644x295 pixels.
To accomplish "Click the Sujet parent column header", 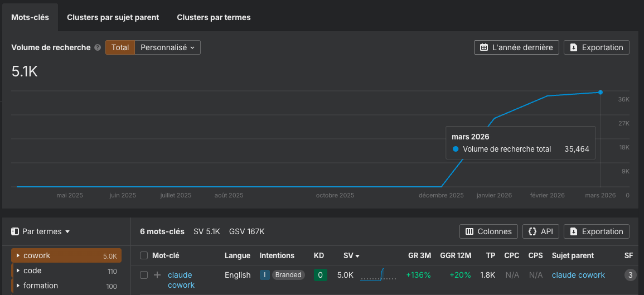I will (x=573, y=255).
